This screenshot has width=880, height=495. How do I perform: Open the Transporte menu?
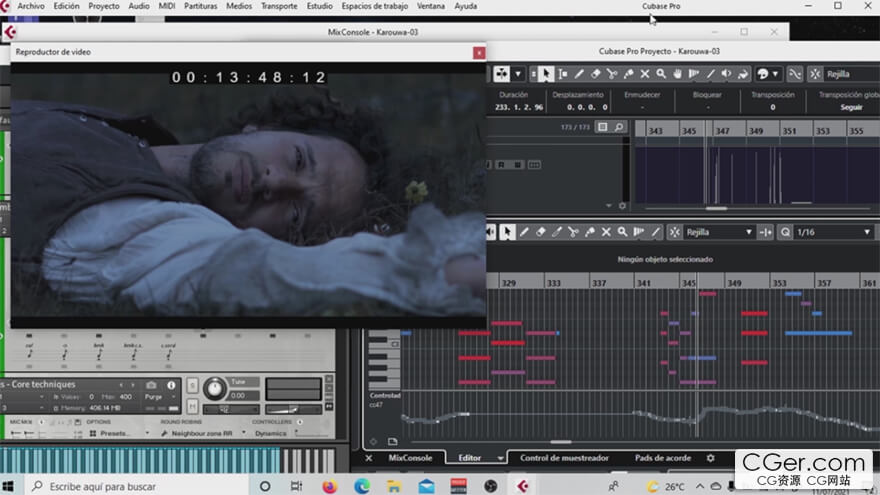[x=278, y=6]
